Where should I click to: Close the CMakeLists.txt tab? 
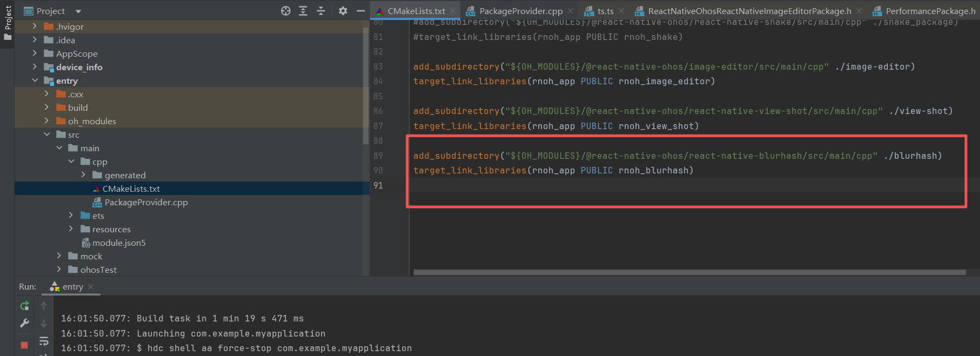tap(453, 11)
